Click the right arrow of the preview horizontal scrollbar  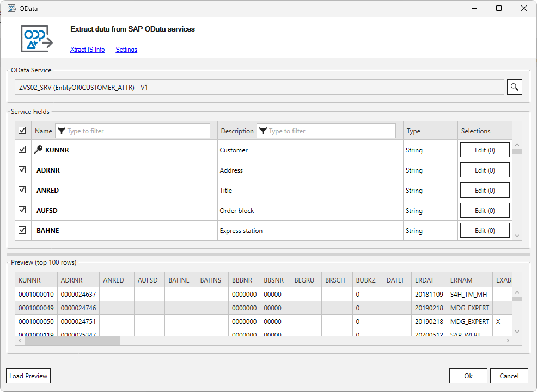point(508,340)
